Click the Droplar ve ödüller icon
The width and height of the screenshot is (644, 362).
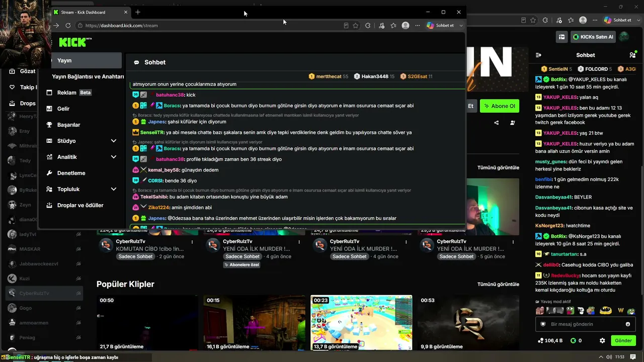[49, 205]
